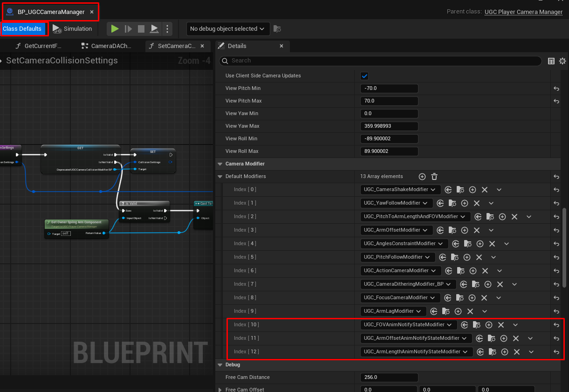Click the View Pitch Min value field
The width and height of the screenshot is (569, 392).
click(389, 89)
